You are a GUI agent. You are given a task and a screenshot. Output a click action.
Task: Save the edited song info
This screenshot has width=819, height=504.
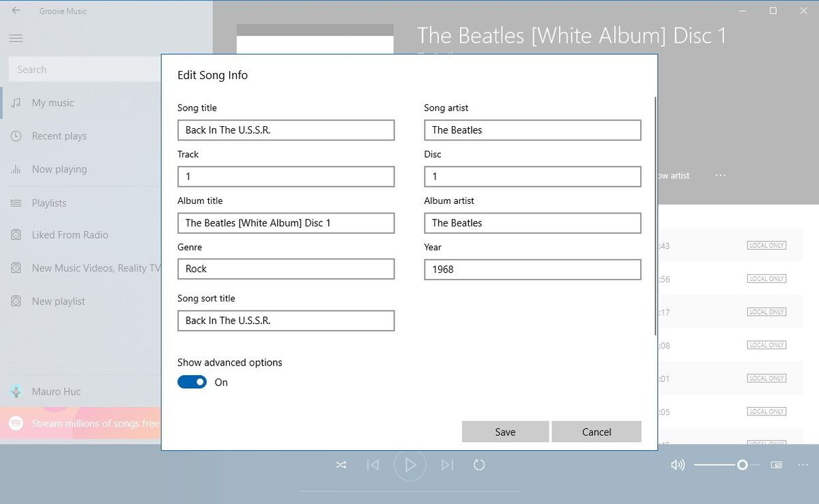pyautogui.click(x=505, y=431)
